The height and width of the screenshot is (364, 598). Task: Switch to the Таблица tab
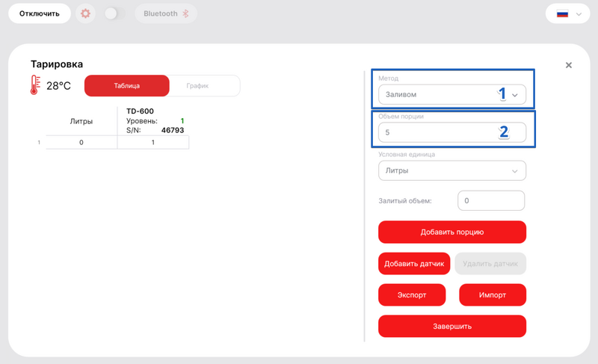pyautogui.click(x=126, y=86)
